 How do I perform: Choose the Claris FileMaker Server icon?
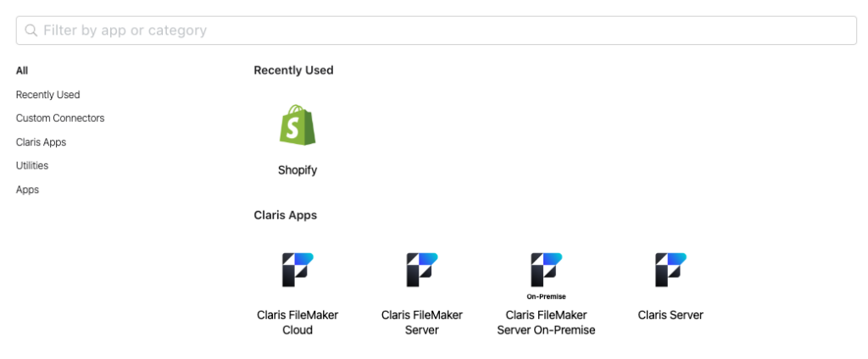(x=422, y=270)
